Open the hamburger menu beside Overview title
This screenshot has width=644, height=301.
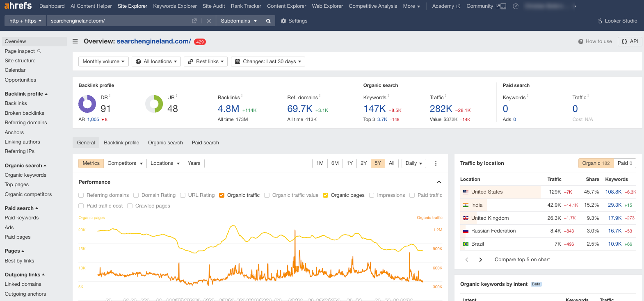(x=75, y=41)
